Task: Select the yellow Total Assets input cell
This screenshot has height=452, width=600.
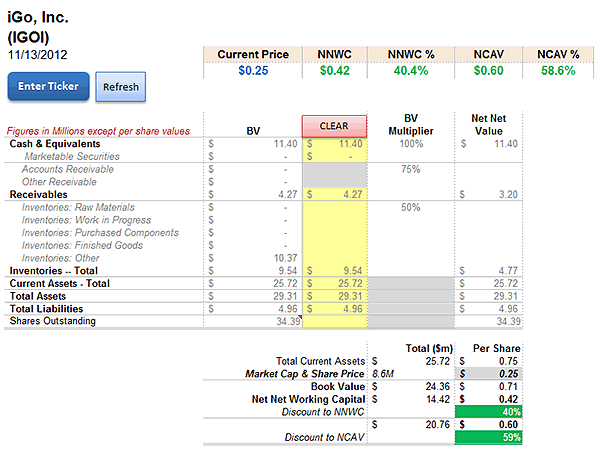Action: (x=335, y=296)
